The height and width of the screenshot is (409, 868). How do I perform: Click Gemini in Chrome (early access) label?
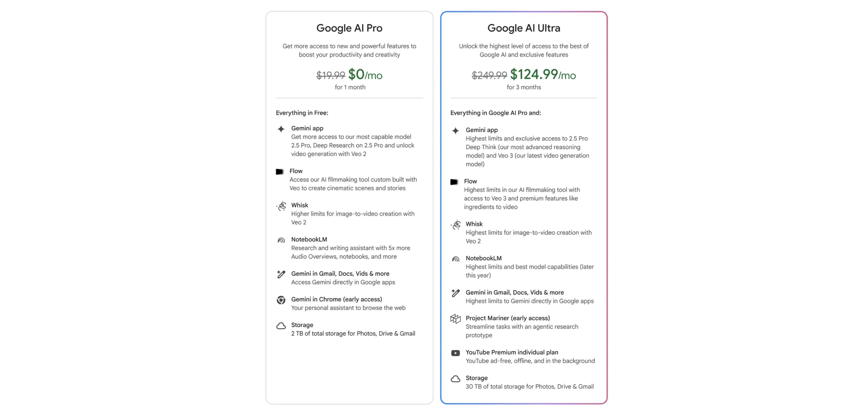pyautogui.click(x=337, y=299)
